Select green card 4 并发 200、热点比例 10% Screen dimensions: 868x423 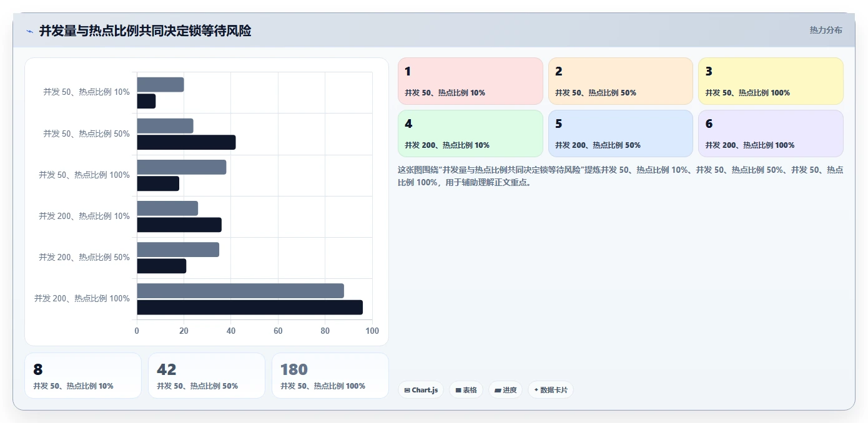[x=470, y=134]
